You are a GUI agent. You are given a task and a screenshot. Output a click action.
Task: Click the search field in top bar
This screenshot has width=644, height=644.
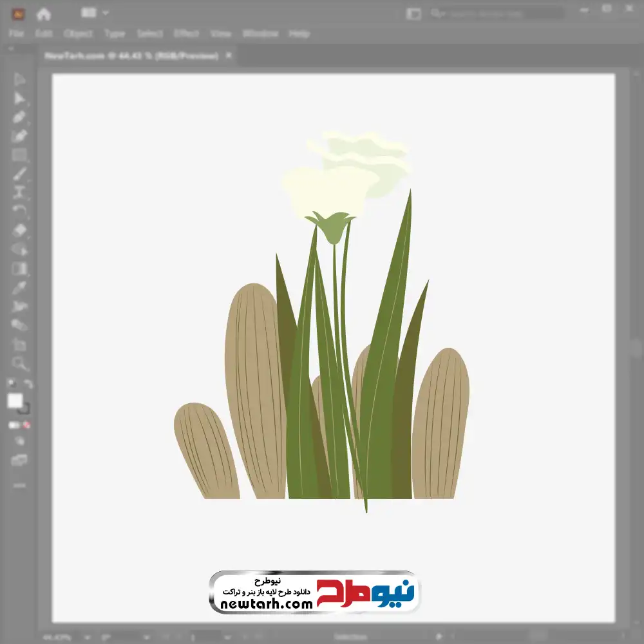pyautogui.click(x=496, y=14)
